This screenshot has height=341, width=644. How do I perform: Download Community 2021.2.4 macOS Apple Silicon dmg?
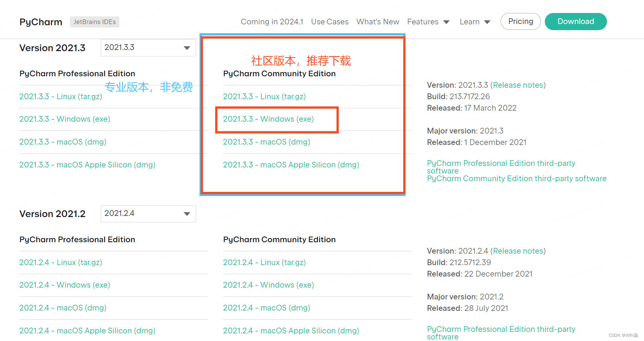tap(291, 331)
